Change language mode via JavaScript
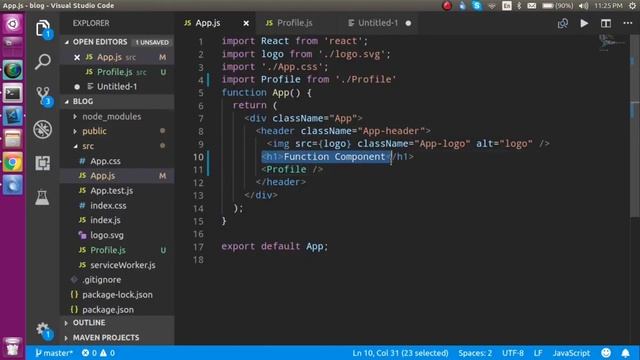 [x=571, y=353]
